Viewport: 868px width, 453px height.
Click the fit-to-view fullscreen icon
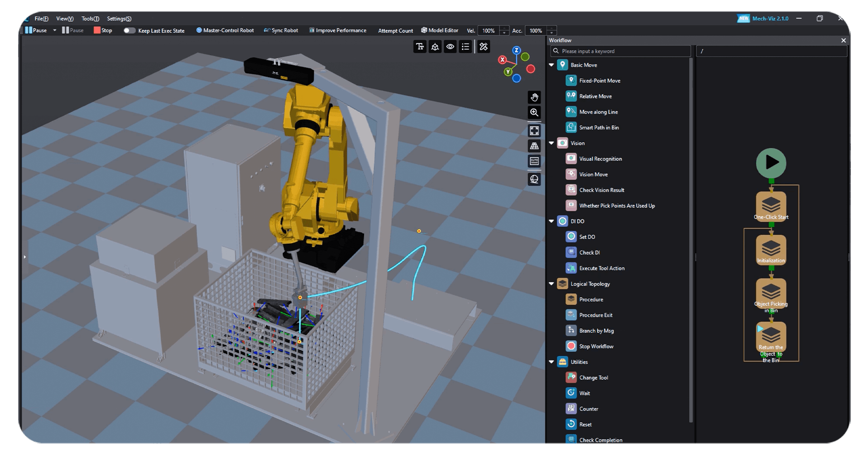534,131
